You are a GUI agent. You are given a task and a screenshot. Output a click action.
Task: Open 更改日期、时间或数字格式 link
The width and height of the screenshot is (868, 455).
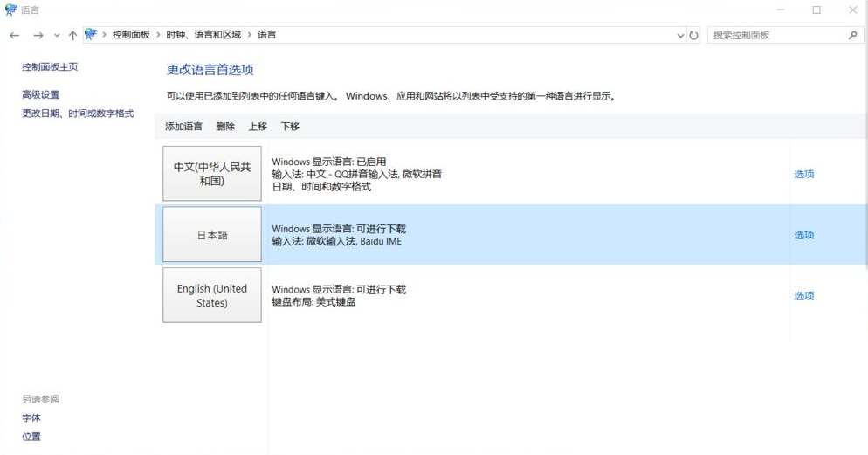(78, 114)
